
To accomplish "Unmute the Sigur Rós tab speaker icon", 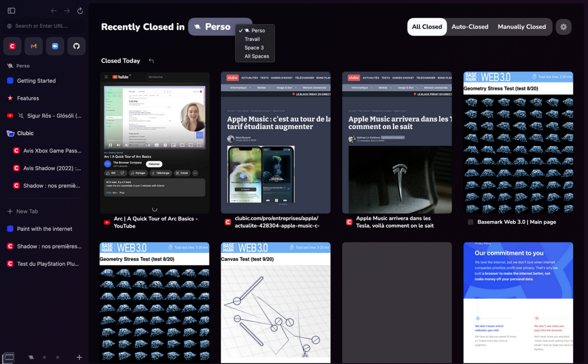I will click(21, 116).
